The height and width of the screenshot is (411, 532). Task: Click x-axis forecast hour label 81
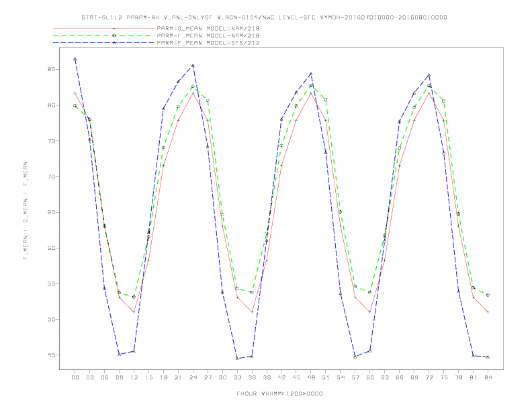click(x=474, y=377)
